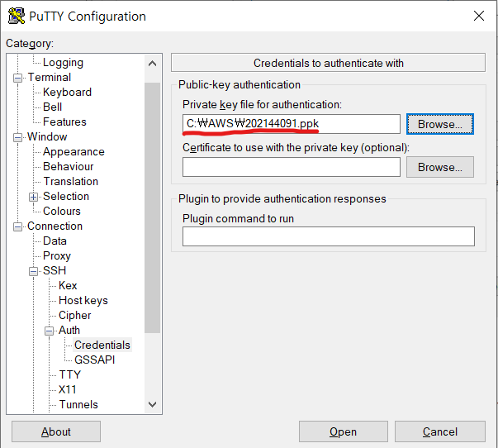Open the Keyboard settings category
Image resolution: width=498 pixels, height=448 pixels.
(67, 93)
